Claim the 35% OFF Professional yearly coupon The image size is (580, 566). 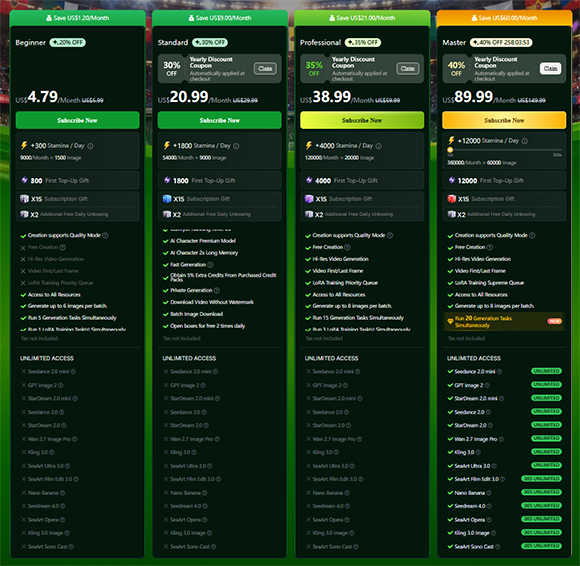click(408, 68)
